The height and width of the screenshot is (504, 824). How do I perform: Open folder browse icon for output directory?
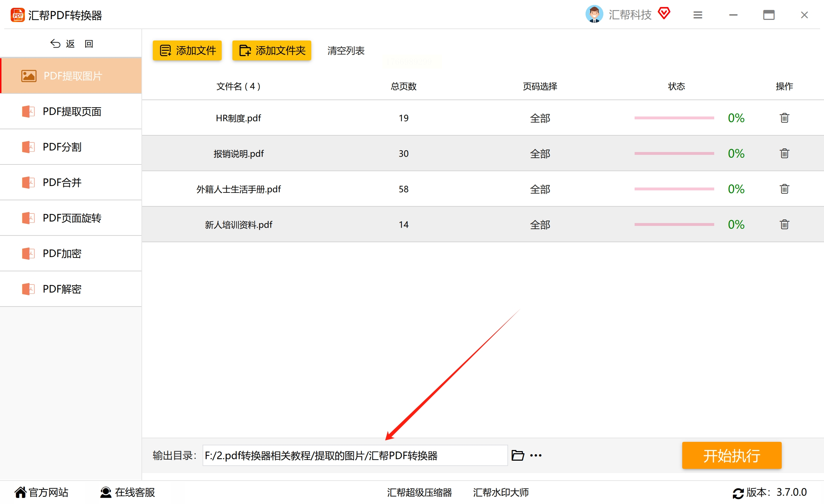[x=517, y=455]
